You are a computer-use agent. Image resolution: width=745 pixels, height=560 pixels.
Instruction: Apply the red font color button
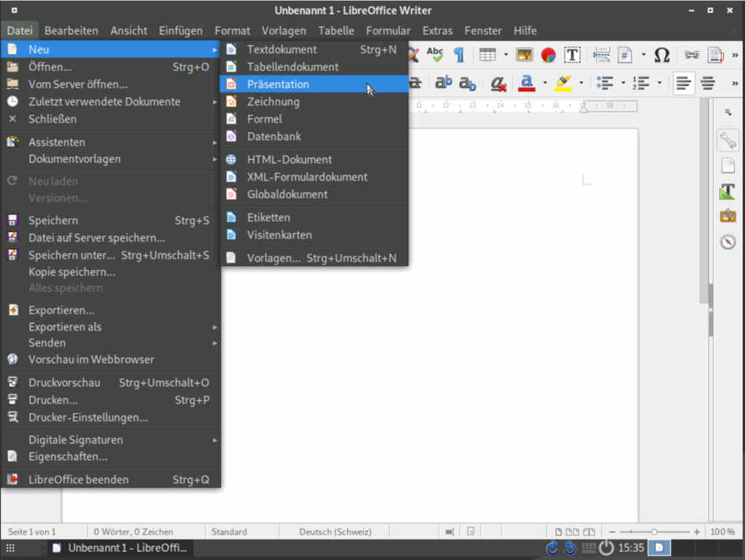pyautogui.click(x=527, y=83)
